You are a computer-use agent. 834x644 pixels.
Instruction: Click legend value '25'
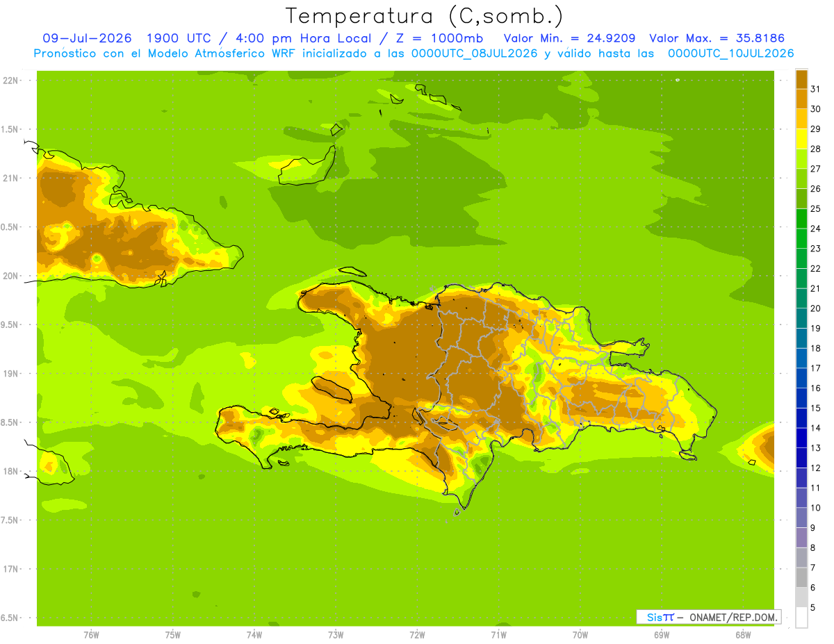click(816, 208)
